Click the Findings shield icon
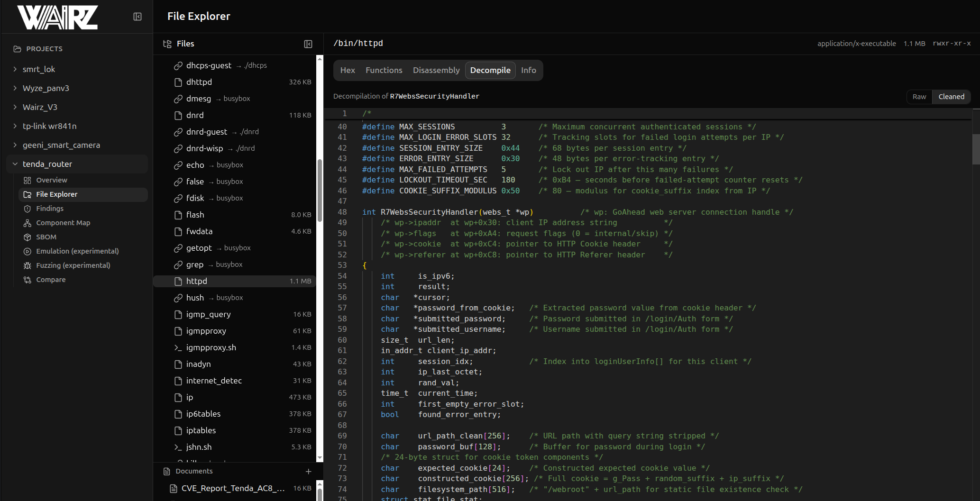The height and width of the screenshot is (501, 980). point(27,209)
